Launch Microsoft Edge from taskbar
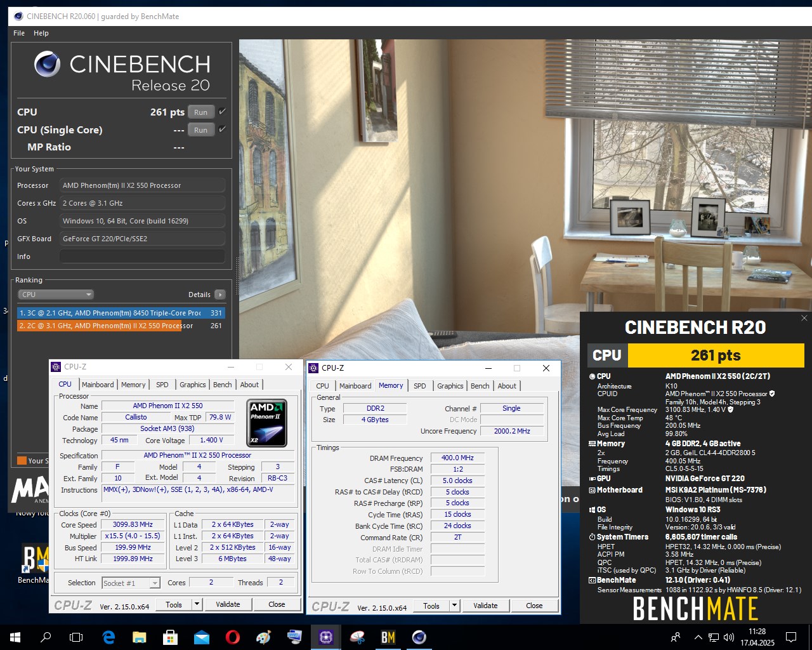The image size is (812, 650). pos(108,637)
